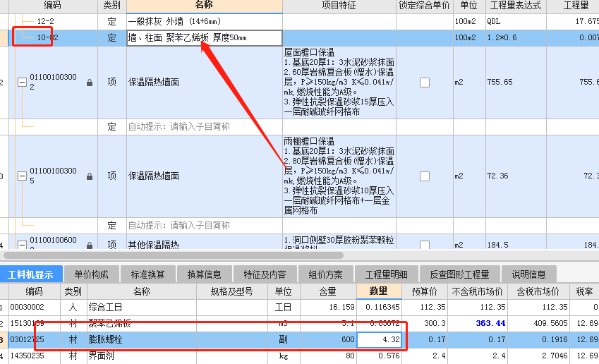Tick lock-price checkbox for 屋面檐口保温 row

point(425,83)
